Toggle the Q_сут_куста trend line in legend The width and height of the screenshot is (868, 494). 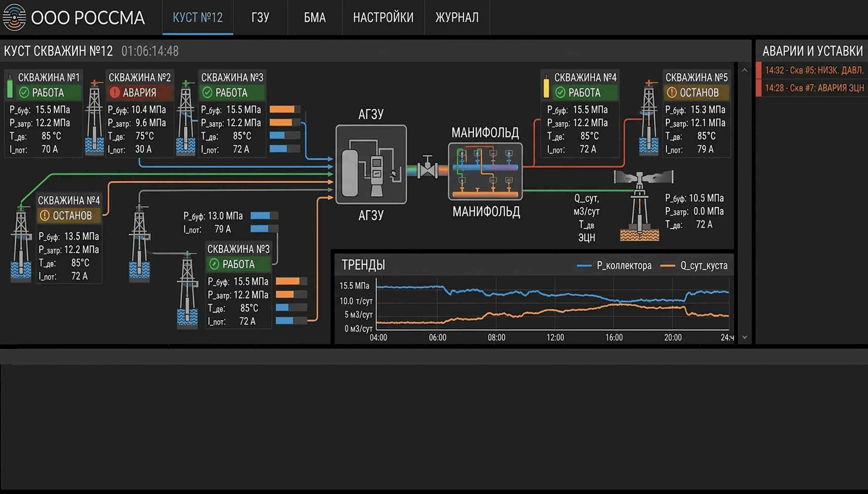pyautogui.click(x=700, y=266)
